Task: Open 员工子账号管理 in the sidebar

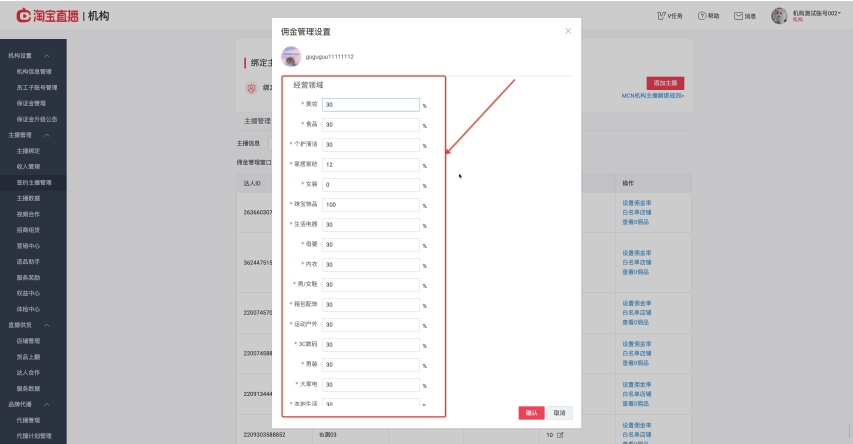Action: pyautogui.click(x=36, y=87)
